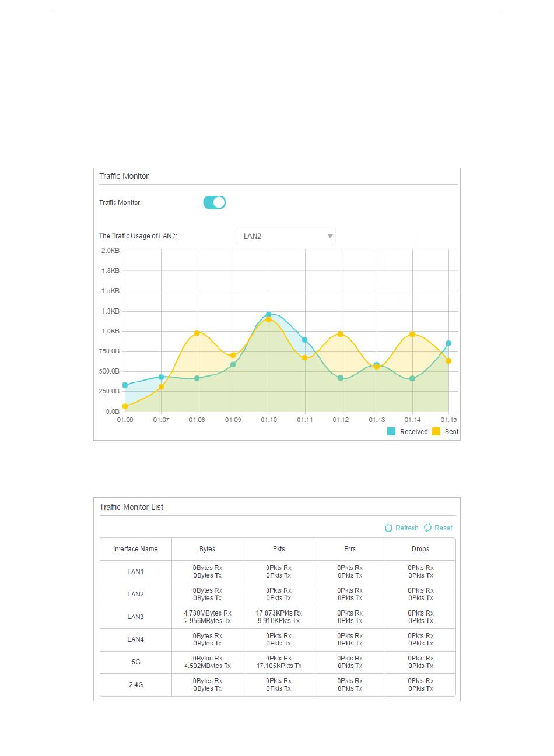Select the LAN3 row name cell
The image size is (554, 756).
click(x=135, y=617)
